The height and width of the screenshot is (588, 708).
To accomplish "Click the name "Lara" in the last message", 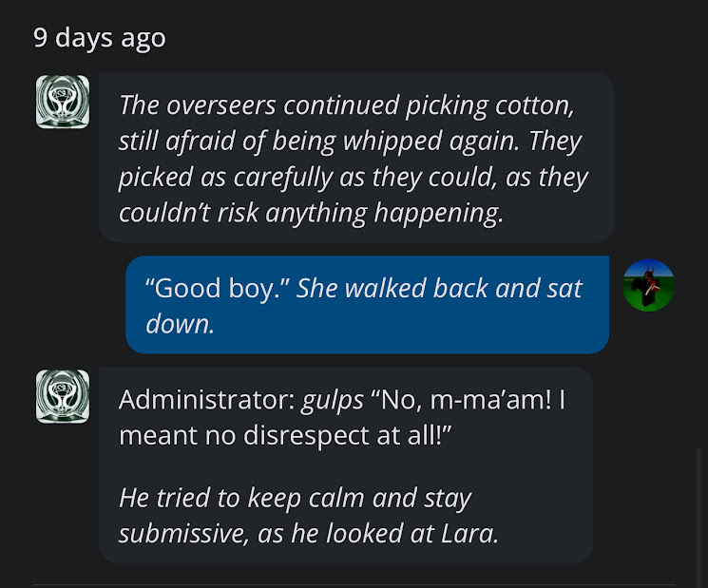I will tap(467, 534).
